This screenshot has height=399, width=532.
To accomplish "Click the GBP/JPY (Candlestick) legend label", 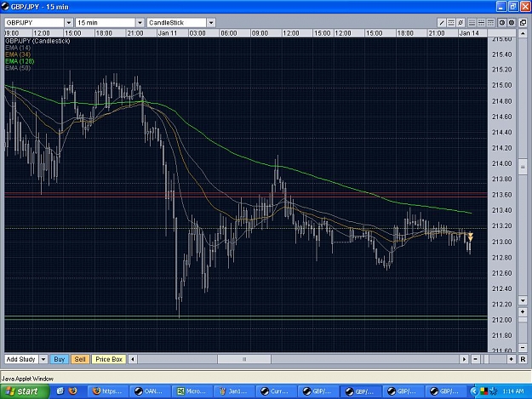I will tap(37, 41).
